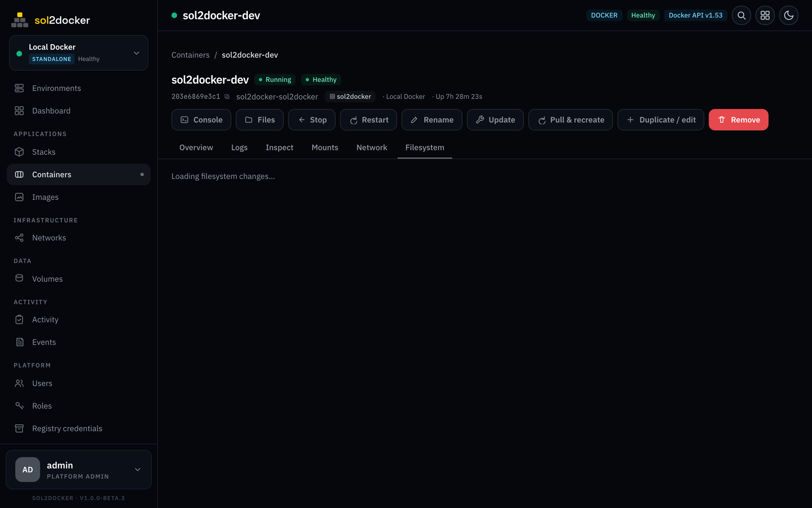Click the Loading filesystem changes text
Image resolution: width=812 pixels, height=508 pixels.
coord(223,176)
